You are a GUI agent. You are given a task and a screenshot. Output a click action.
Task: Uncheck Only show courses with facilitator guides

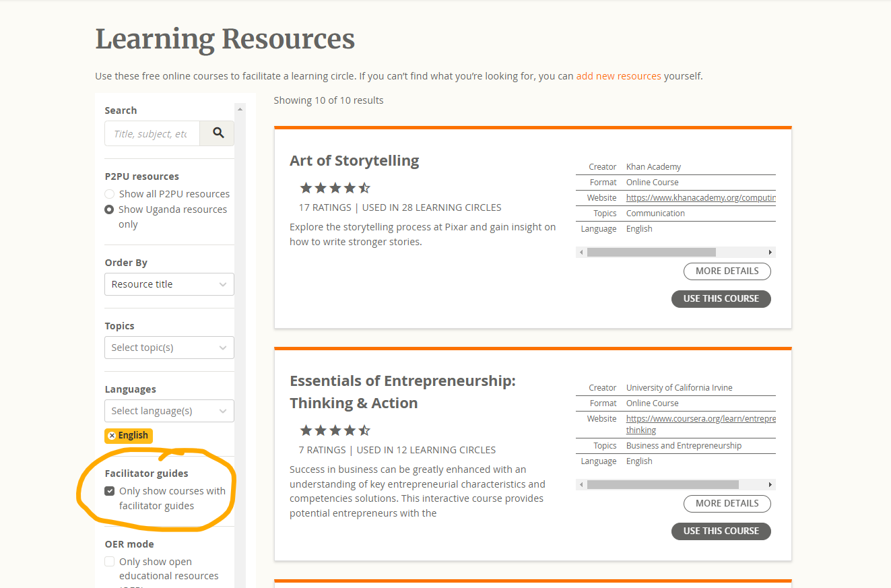tap(110, 491)
